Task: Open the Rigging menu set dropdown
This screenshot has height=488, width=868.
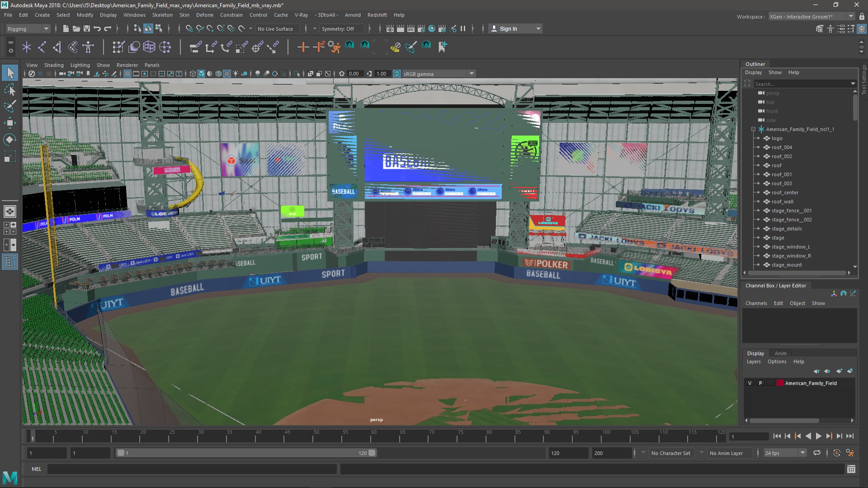Action: [x=28, y=28]
